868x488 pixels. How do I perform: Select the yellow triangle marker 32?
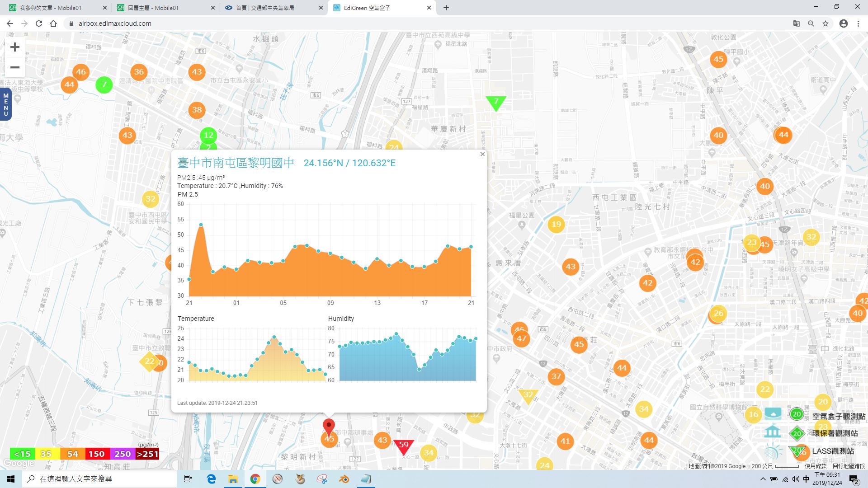click(x=528, y=396)
